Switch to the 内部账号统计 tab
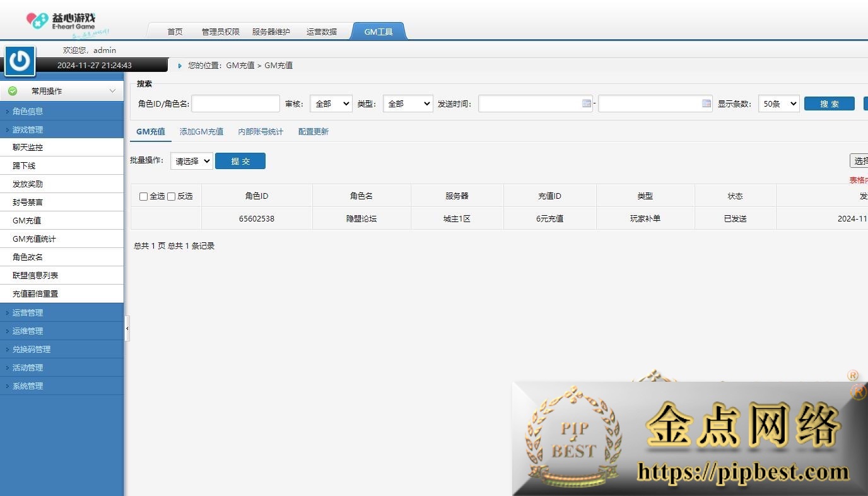Screen dimensions: 868x496 click(261, 132)
